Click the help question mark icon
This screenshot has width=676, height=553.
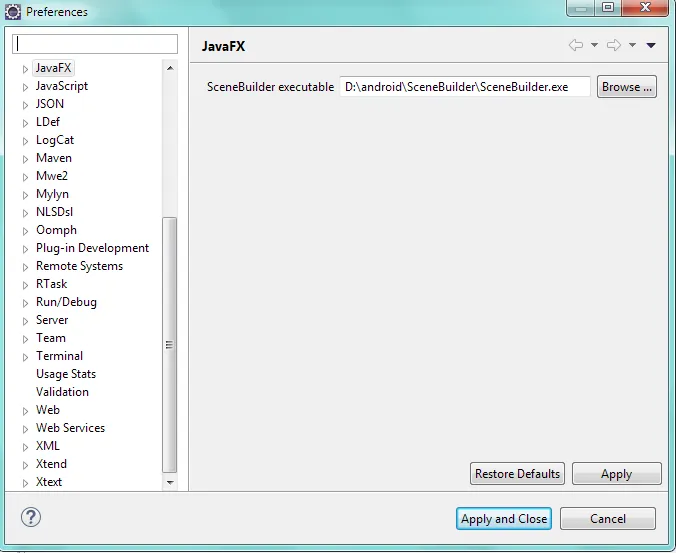31,517
